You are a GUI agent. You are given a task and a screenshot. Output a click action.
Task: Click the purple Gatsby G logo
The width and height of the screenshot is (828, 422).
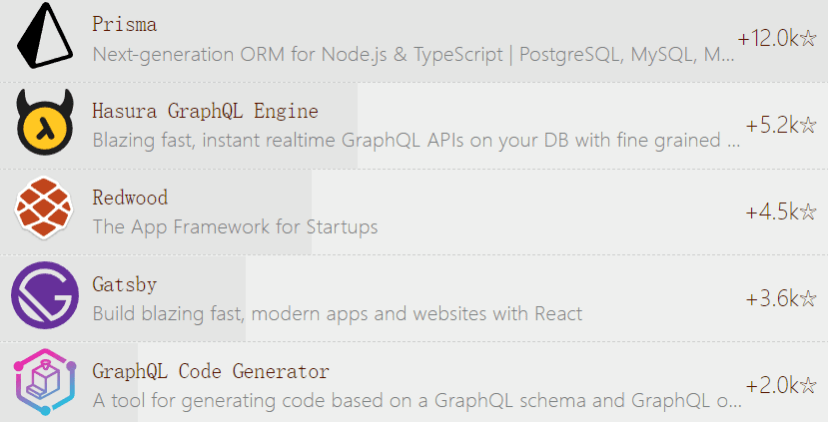pyautogui.click(x=45, y=295)
